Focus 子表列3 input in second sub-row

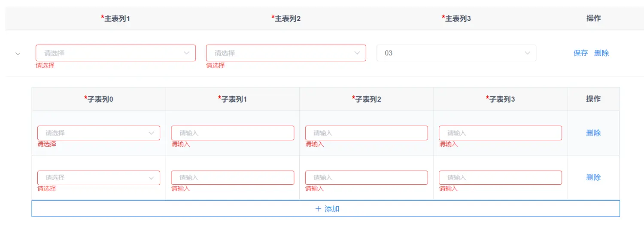tap(500, 178)
